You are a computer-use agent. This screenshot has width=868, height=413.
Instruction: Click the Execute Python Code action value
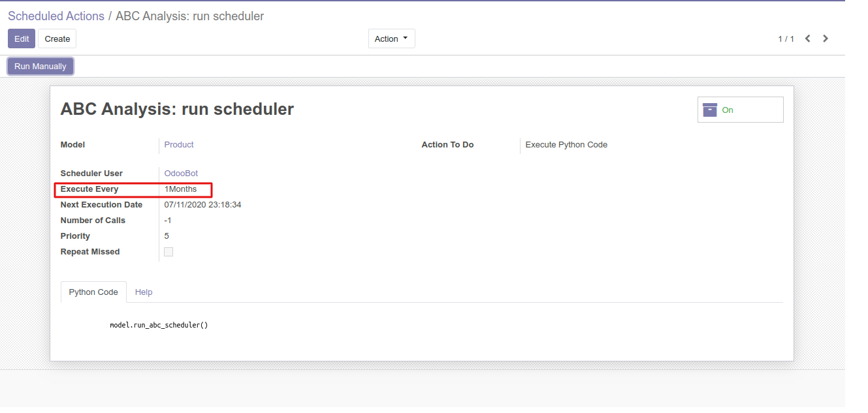pos(566,145)
